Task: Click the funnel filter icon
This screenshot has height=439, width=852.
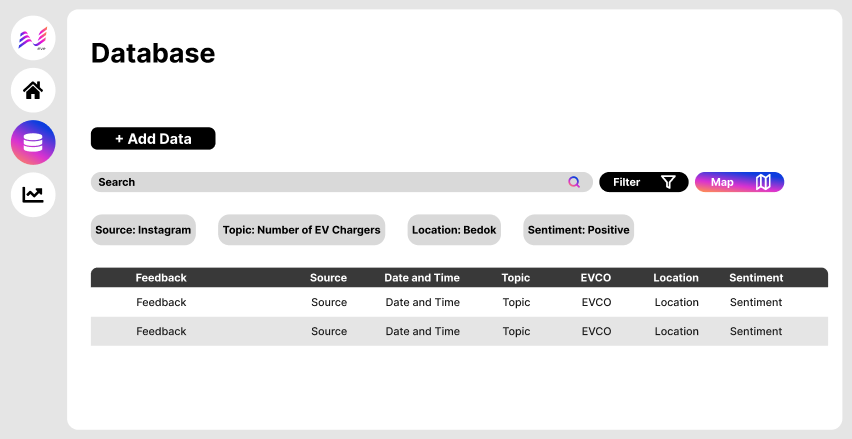Action: 668,182
